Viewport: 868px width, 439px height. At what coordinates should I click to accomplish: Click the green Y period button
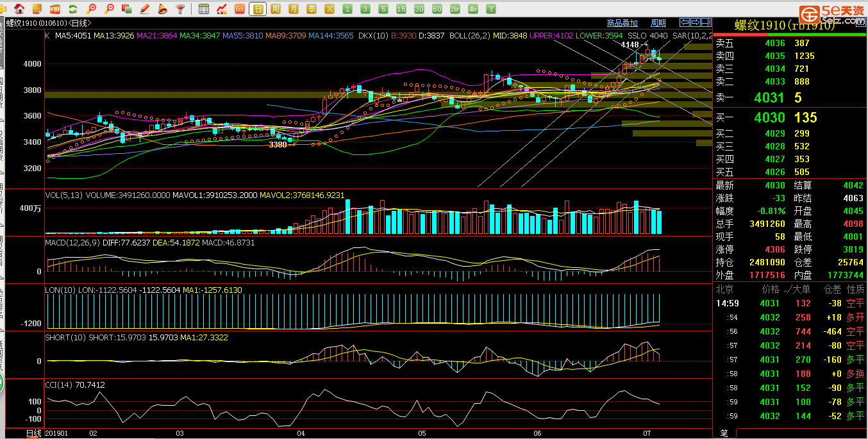491,9
